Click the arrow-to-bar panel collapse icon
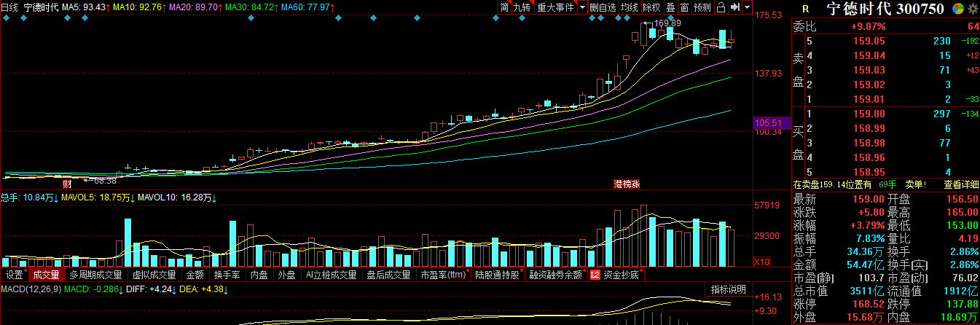Image resolution: width=980 pixels, height=325 pixels. click(734, 7)
